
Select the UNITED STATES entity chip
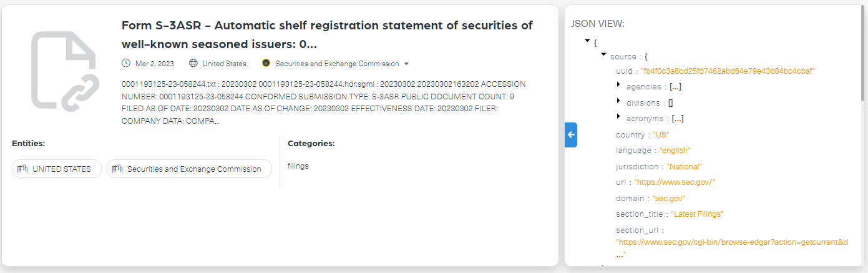click(x=57, y=169)
